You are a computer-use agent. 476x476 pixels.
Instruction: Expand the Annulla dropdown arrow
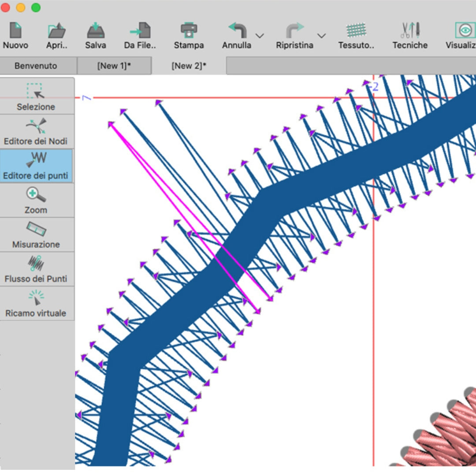(260, 36)
